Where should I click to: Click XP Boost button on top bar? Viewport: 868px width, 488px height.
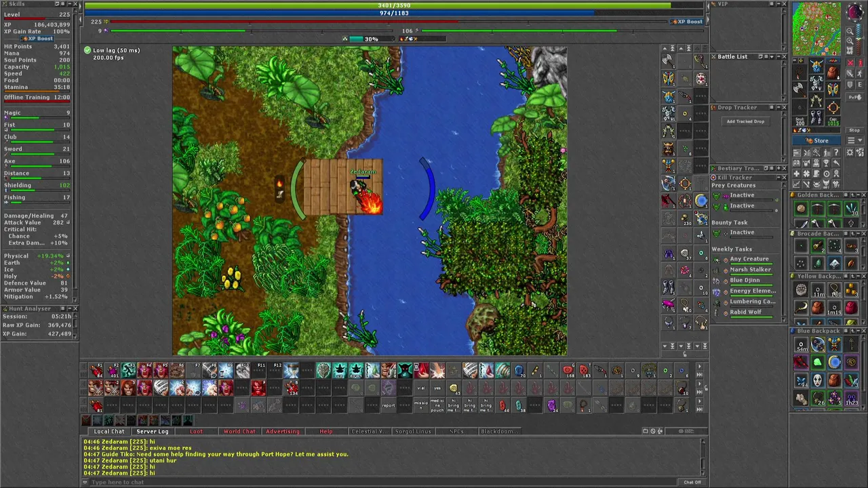(x=687, y=22)
